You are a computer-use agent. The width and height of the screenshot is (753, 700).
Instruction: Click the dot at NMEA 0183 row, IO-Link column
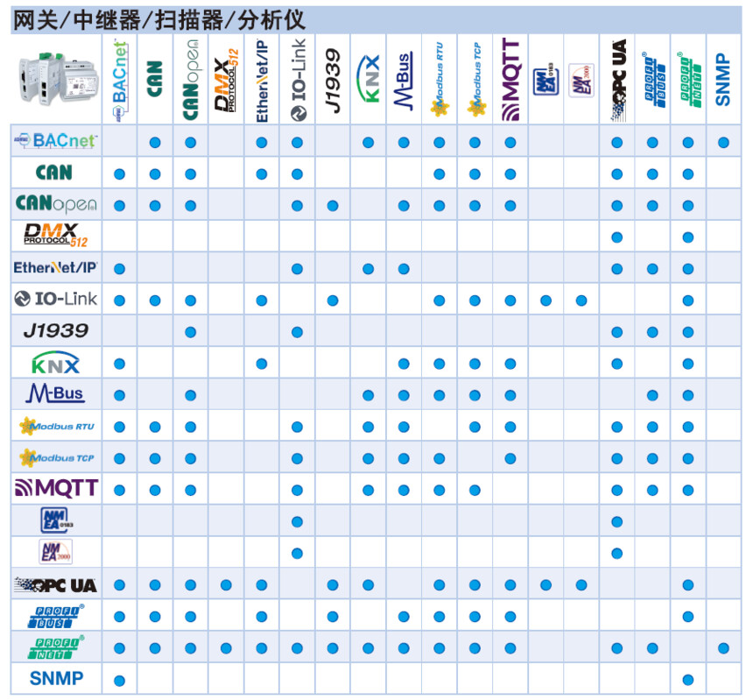click(x=298, y=522)
